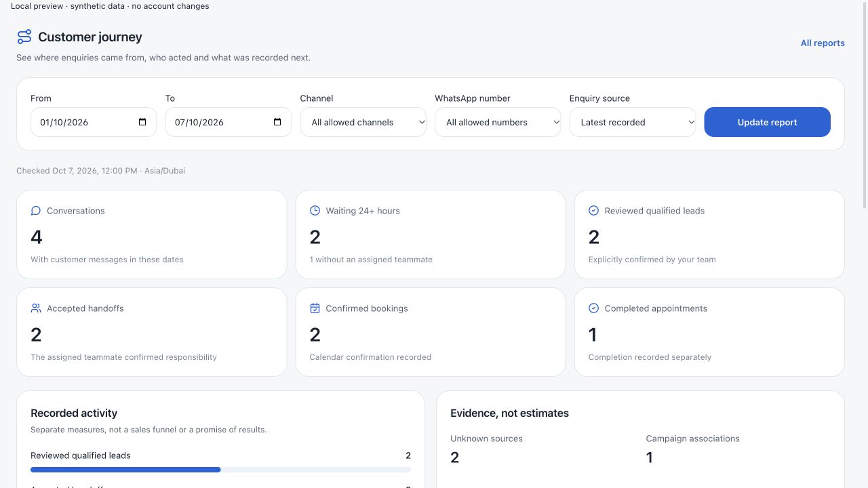Click '1 without an assigned teammate' text
Viewport: 868px width, 488px height.
point(371,260)
